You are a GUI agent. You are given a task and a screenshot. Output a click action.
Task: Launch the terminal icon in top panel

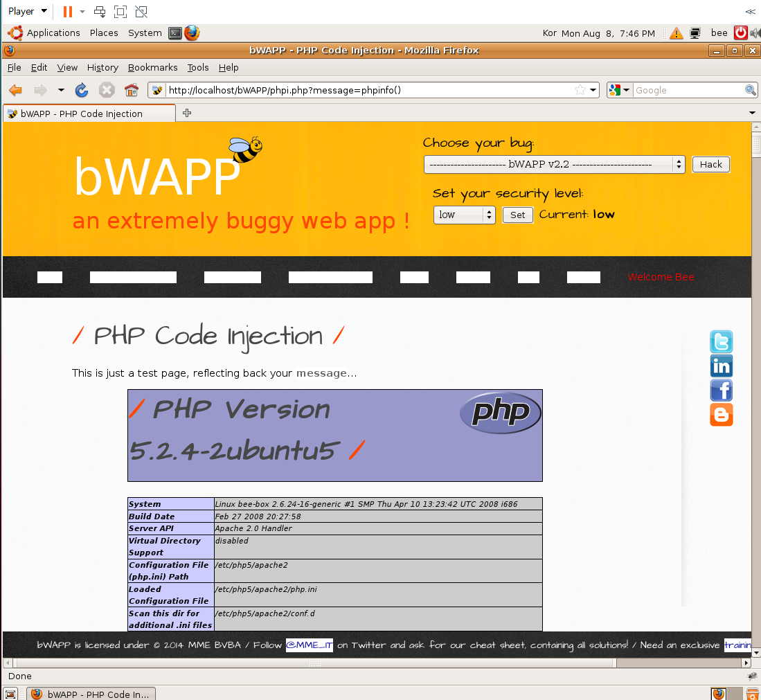coord(175,33)
